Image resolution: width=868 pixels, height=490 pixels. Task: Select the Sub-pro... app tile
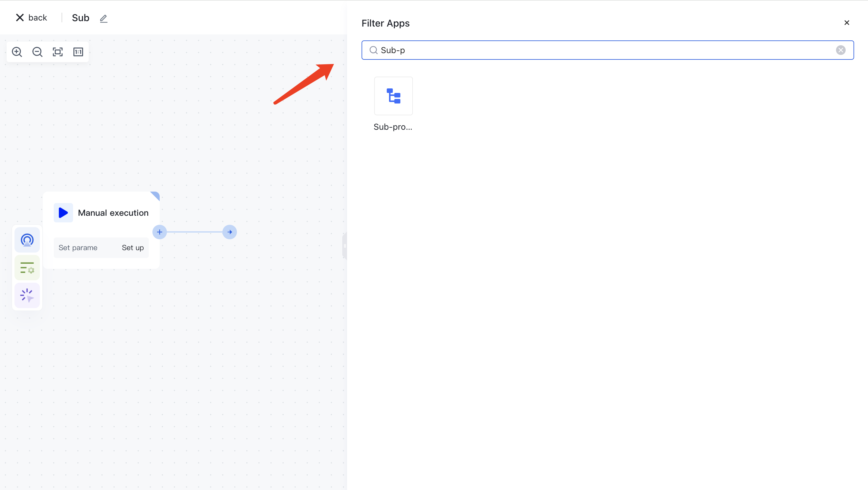point(393,96)
